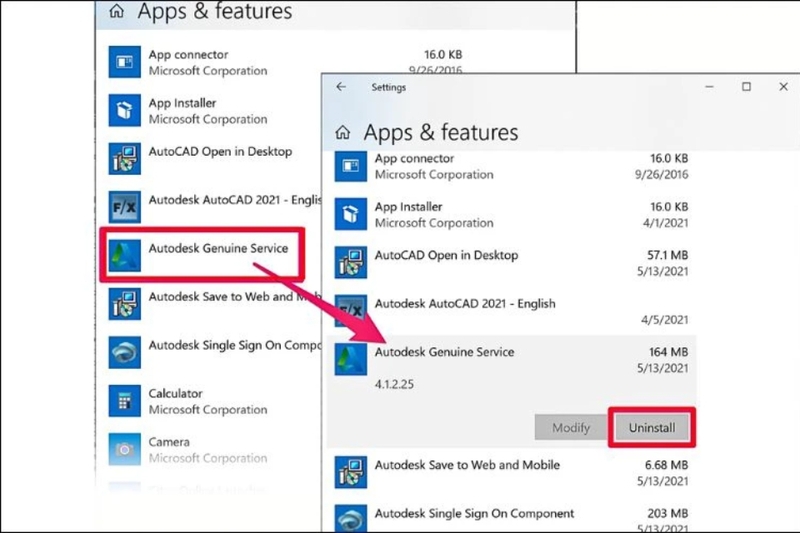Click version text '4.1.2.25'

(x=394, y=384)
